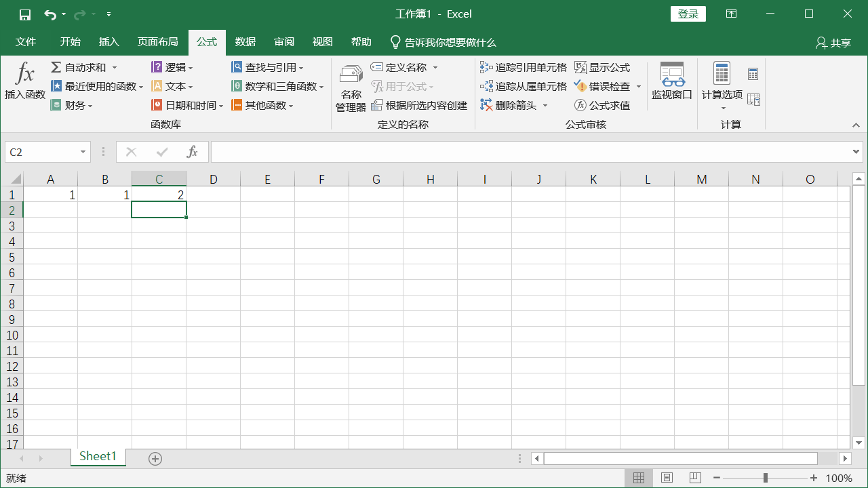Open the Watch Window (监视窗口)
868x488 pixels.
click(x=671, y=81)
